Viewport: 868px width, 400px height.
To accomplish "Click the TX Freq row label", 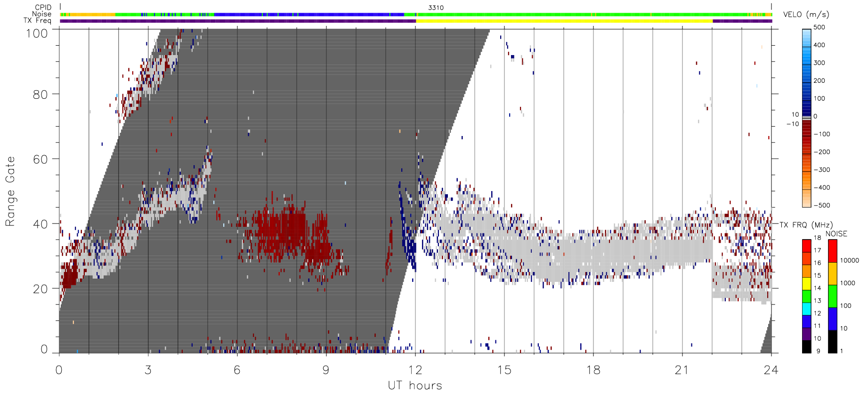I will pos(37,21).
